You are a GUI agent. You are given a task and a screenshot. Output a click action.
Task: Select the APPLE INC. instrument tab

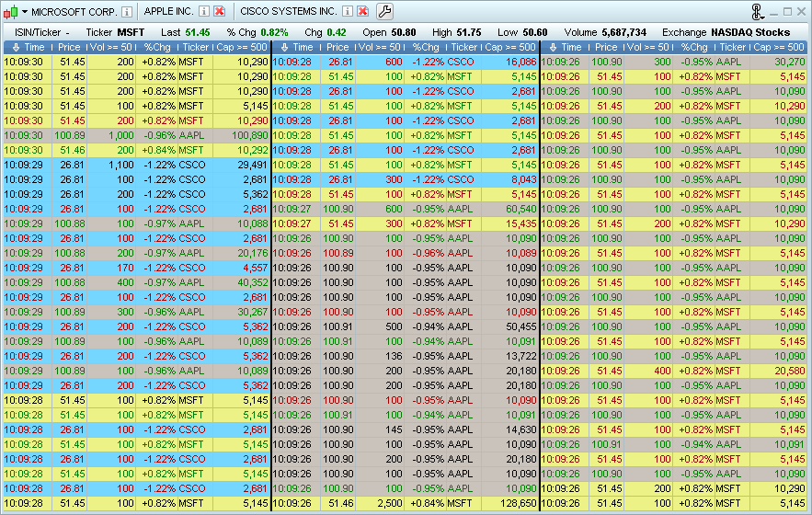169,11
